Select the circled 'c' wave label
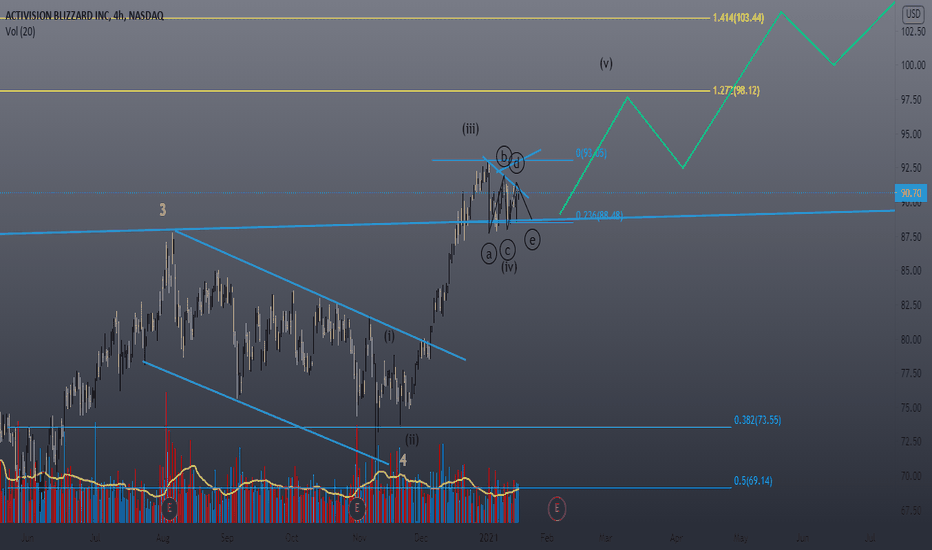 [508, 250]
